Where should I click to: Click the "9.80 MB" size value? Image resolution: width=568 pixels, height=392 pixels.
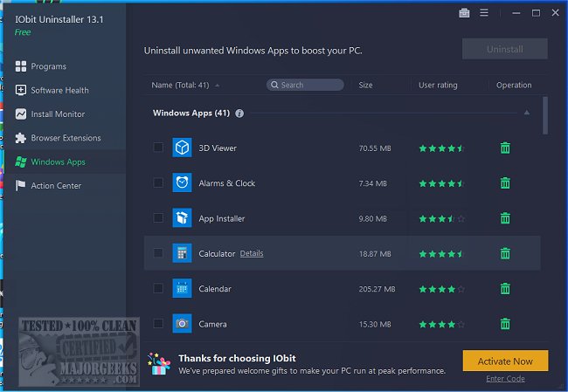[373, 218]
